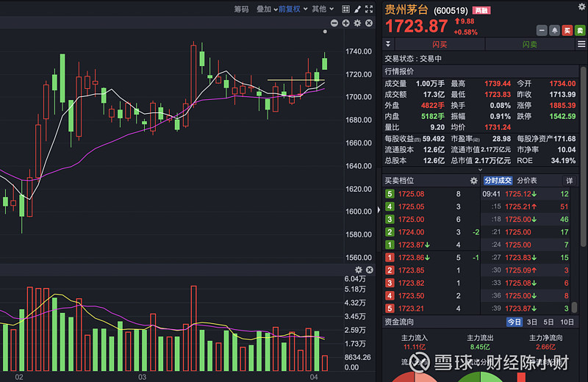Open the 其他 options dropdown
Screen dimensions: 588x382
[x=323, y=9]
